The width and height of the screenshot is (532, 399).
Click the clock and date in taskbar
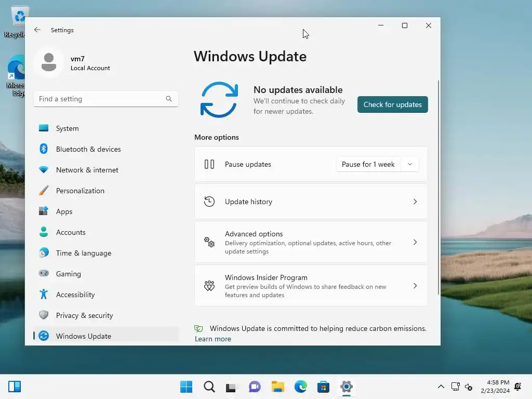click(x=495, y=387)
